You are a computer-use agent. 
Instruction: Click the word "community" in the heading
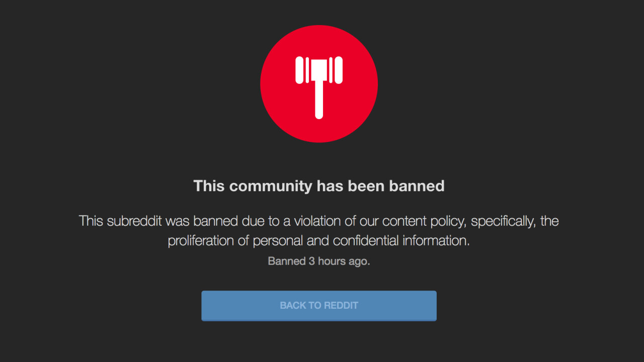click(x=271, y=186)
